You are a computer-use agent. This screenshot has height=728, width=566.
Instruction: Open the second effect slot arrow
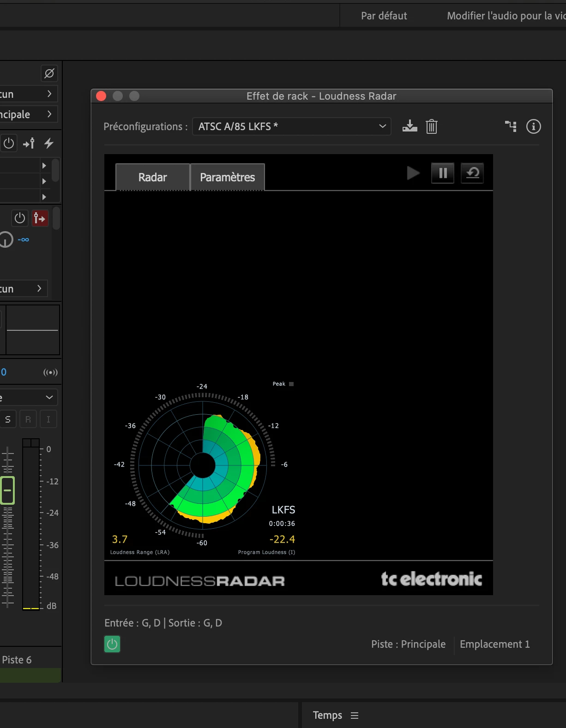pyautogui.click(x=44, y=181)
